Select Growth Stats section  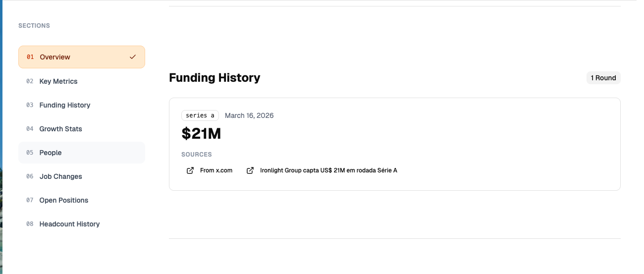61,129
